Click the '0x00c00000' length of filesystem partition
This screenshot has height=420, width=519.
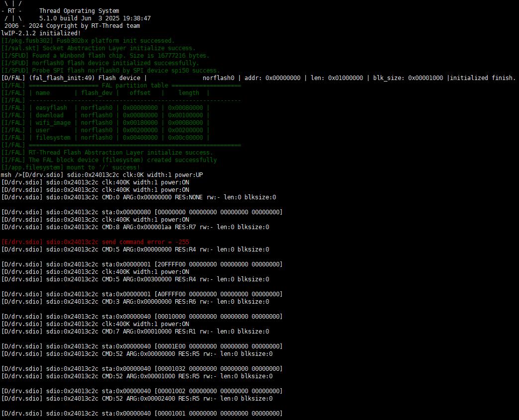[x=185, y=138]
